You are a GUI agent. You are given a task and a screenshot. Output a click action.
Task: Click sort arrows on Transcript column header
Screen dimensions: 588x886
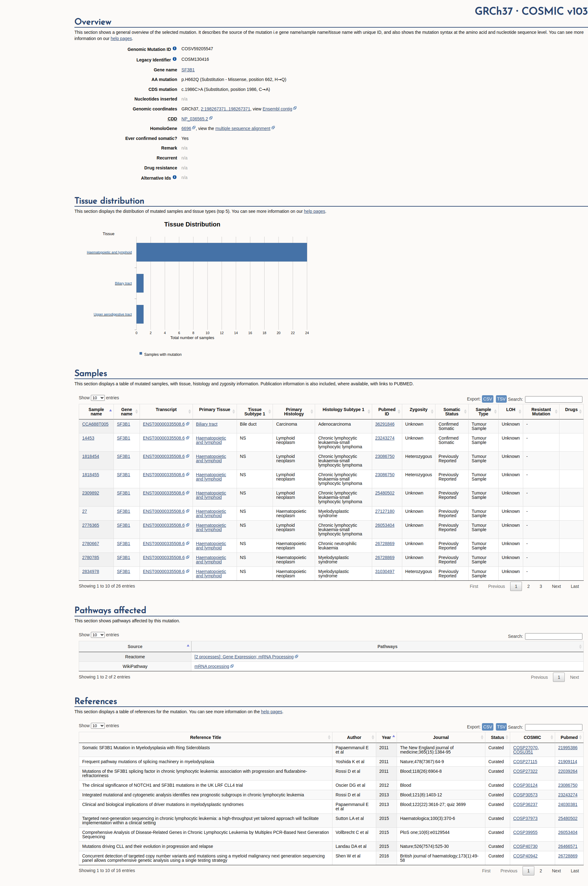[189, 411]
